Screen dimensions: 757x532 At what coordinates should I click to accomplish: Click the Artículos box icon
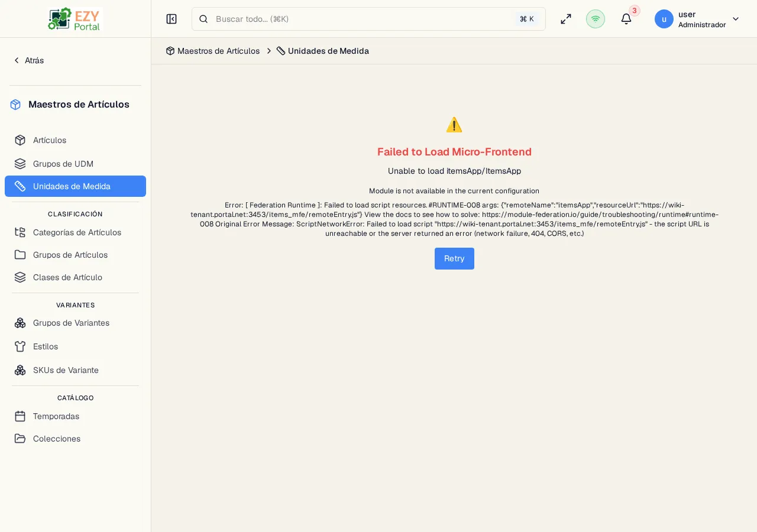pyautogui.click(x=20, y=140)
